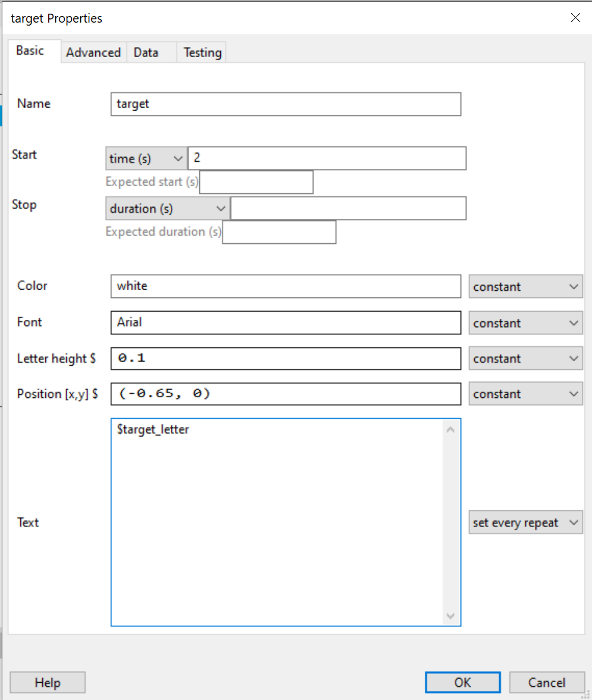
Task: Open the Font update dropdown
Action: coord(525,323)
